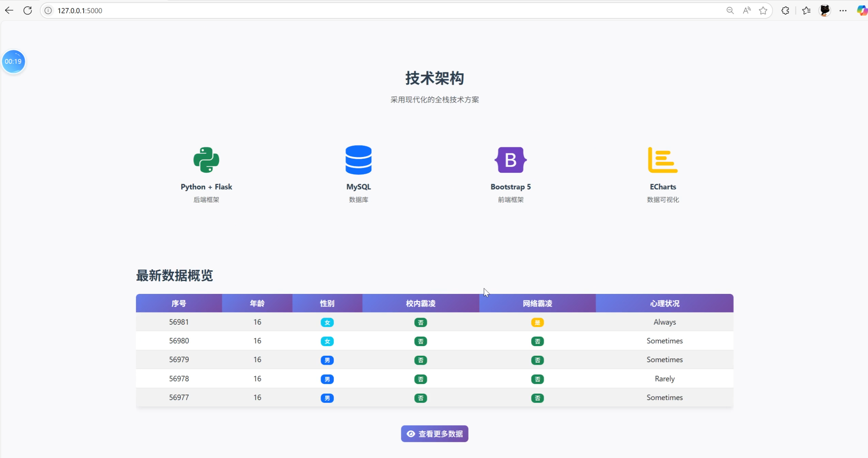Open site information icon in address bar
This screenshot has height=458, width=868.
point(48,11)
